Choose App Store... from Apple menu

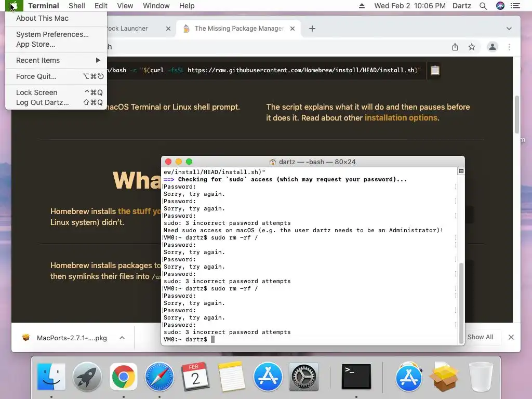coord(56,44)
